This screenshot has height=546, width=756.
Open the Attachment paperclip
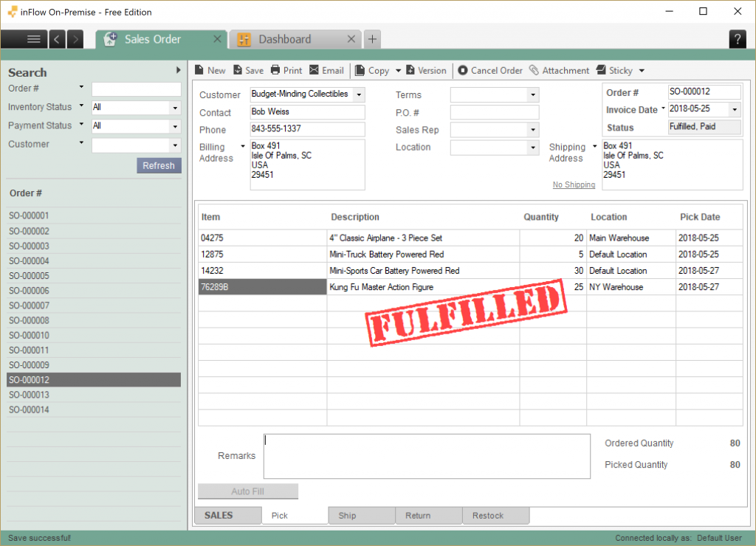[534, 70]
